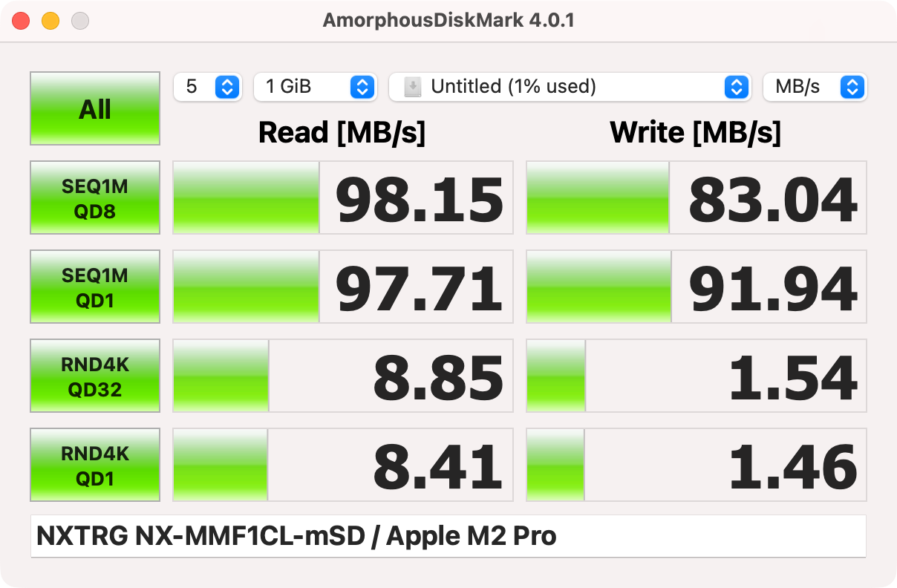897x588 pixels.
Task: Change the 1 GiB test size
Action: click(x=315, y=87)
